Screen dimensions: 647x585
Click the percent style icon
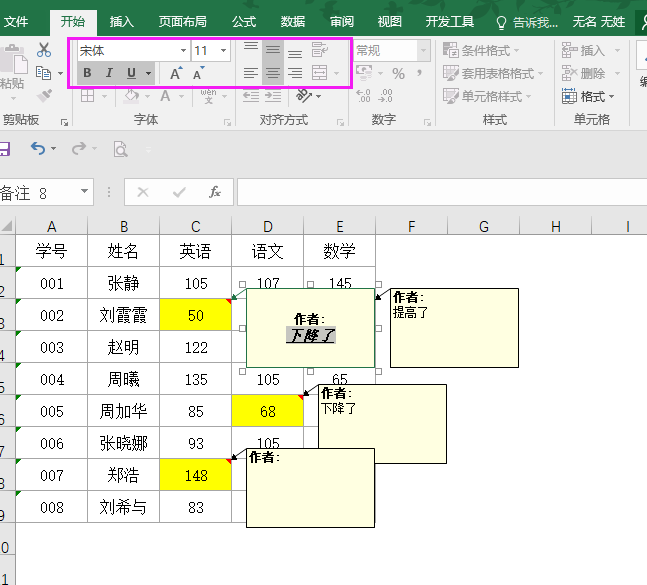398,73
